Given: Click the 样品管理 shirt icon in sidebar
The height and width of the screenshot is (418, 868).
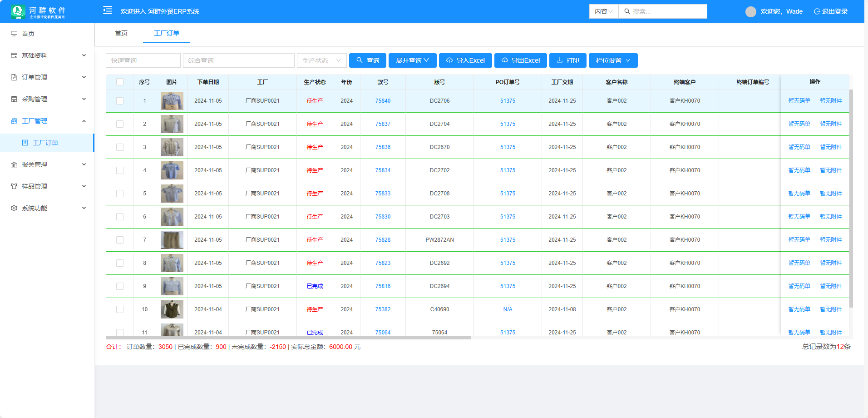Looking at the screenshot, I should pyautogui.click(x=14, y=186).
